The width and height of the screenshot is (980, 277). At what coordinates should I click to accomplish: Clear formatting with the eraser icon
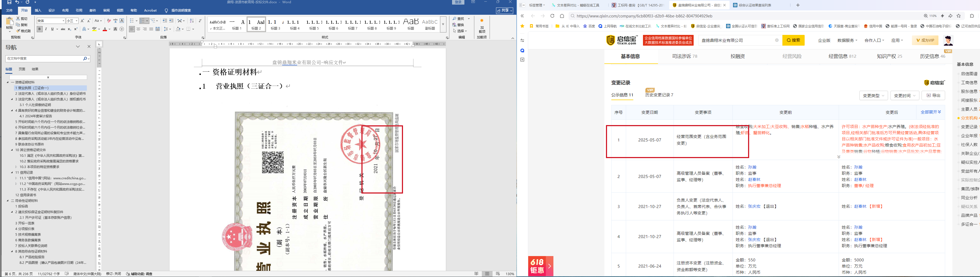coord(109,21)
